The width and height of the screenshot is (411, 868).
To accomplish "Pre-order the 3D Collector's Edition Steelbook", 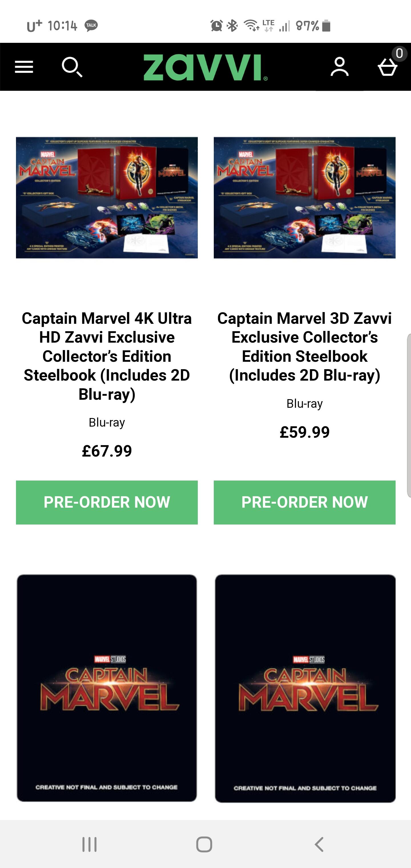I will (x=305, y=502).
